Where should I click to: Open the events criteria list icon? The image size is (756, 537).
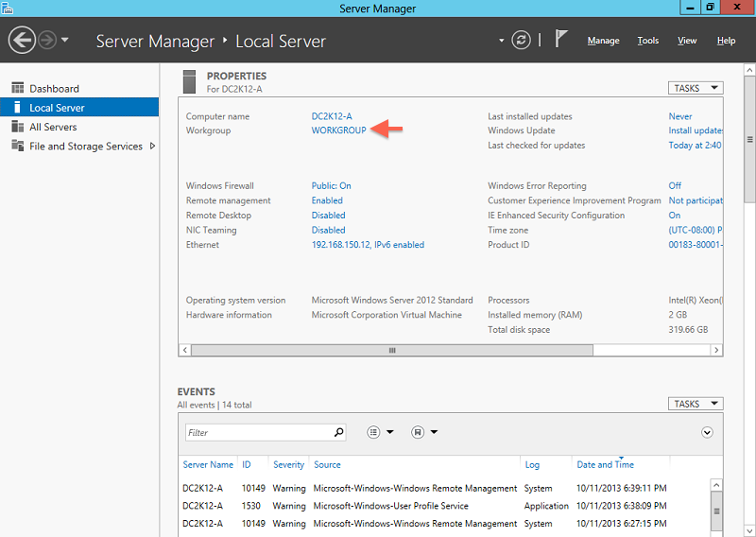coord(373,432)
